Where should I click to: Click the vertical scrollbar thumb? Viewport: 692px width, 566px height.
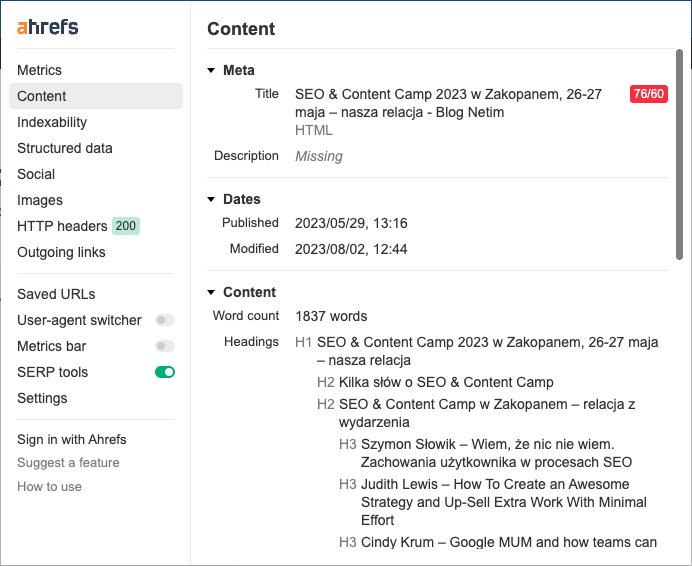pos(679,155)
